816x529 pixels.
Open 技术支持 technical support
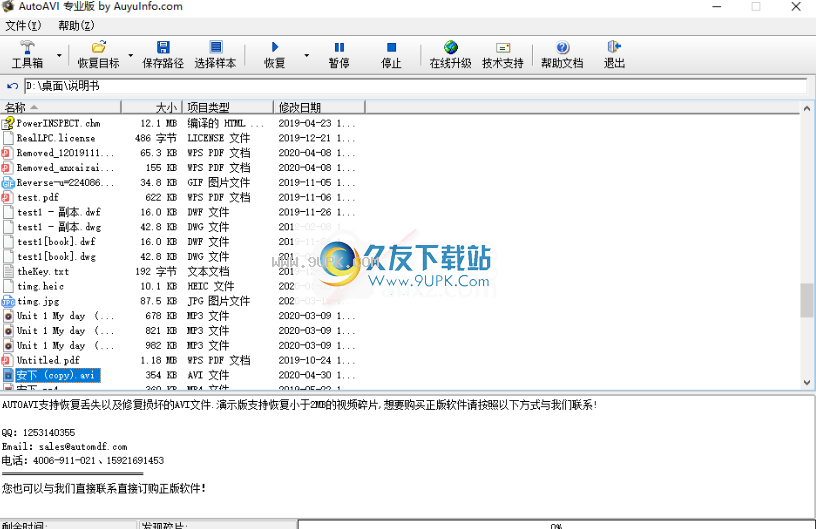pos(503,55)
